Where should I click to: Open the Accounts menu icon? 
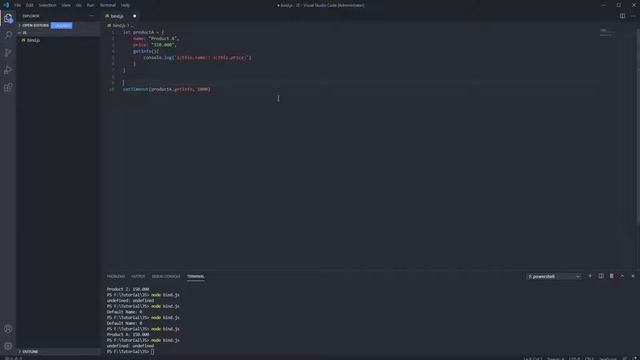(8, 329)
